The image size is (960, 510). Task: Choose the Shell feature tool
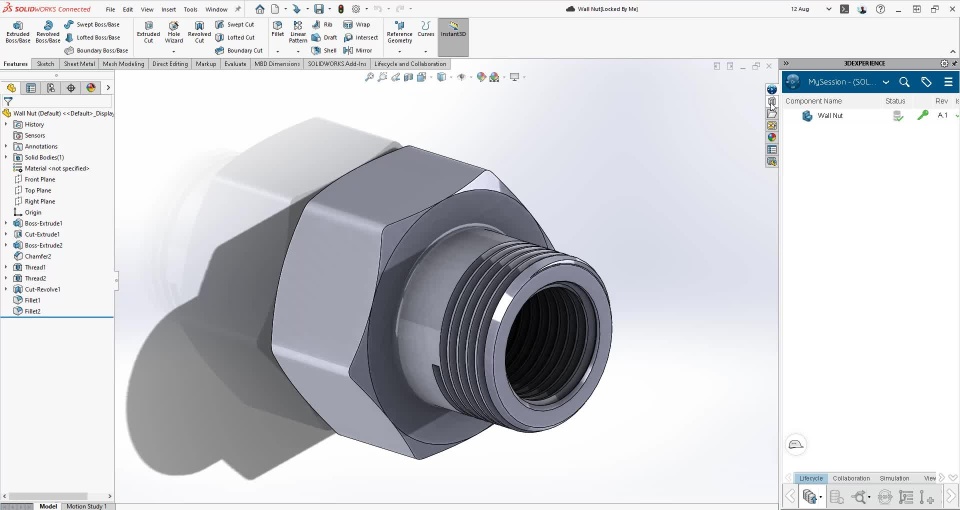pyautogui.click(x=324, y=50)
